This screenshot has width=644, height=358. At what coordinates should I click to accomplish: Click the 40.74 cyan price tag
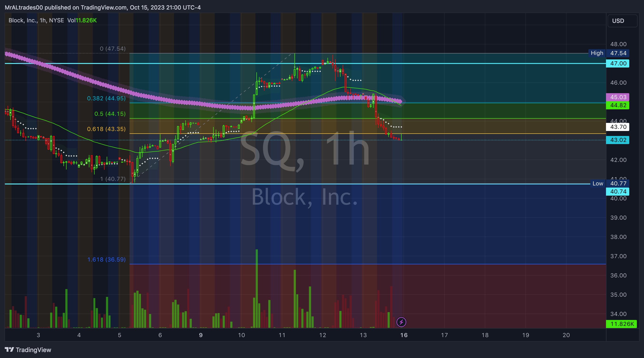point(618,192)
